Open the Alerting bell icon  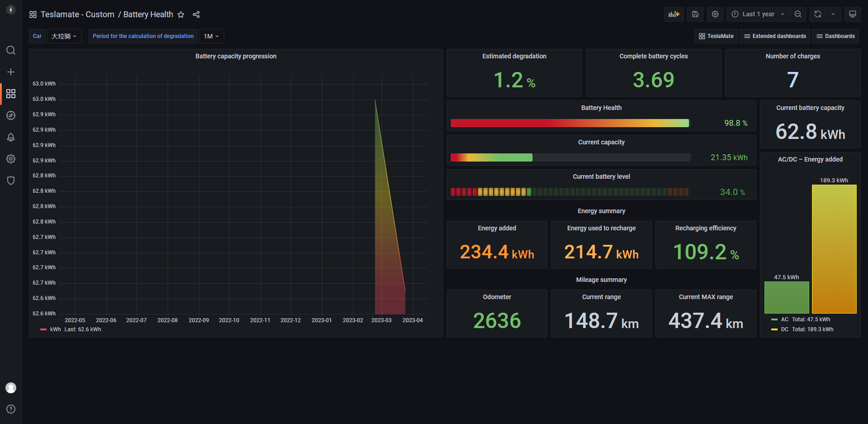[11, 137]
